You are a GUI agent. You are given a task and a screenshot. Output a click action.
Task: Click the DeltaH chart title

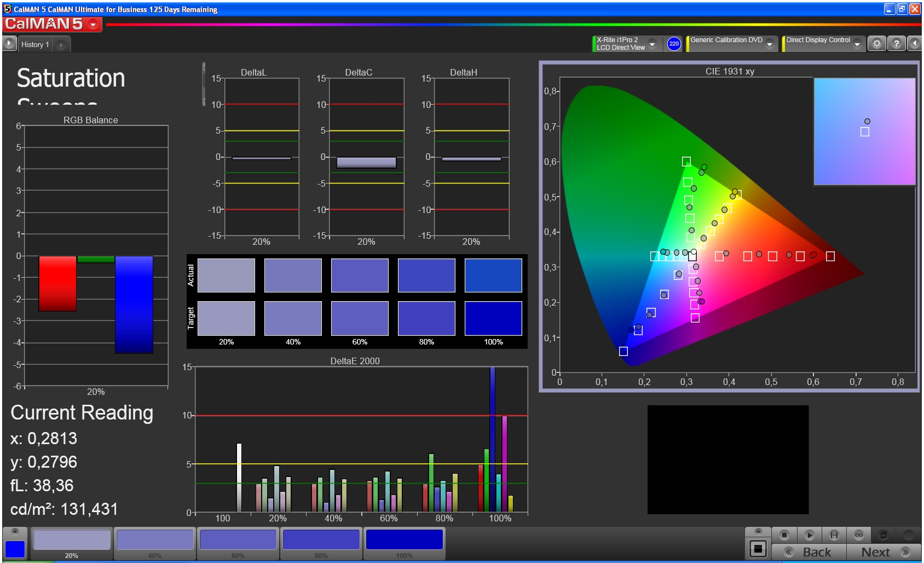[x=464, y=72]
